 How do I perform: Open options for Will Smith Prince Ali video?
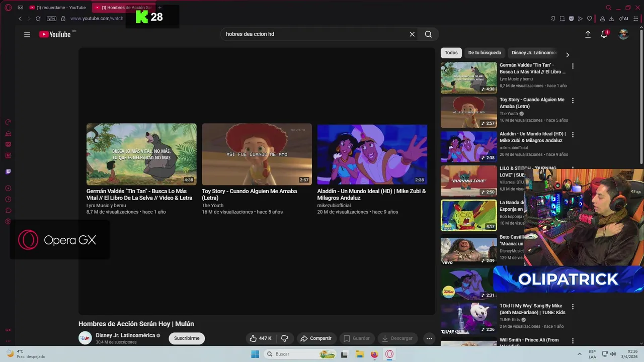tap(573, 341)
